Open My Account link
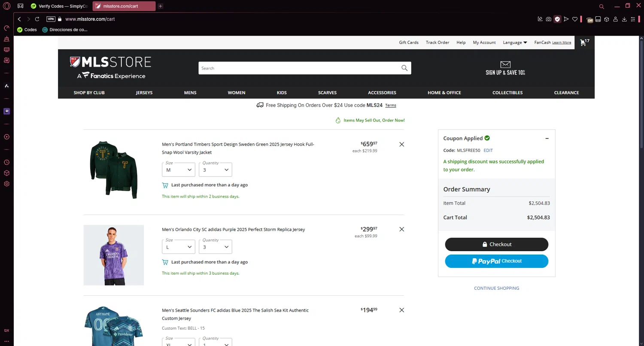 click(x=484, y=42)
